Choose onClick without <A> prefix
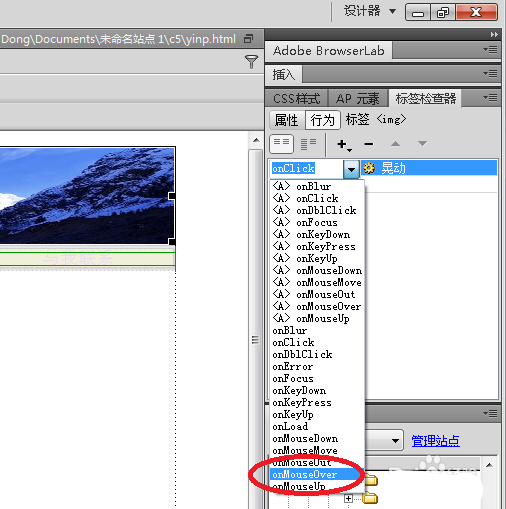This screenshot has width=506, height=509. (x=317, y=342)
